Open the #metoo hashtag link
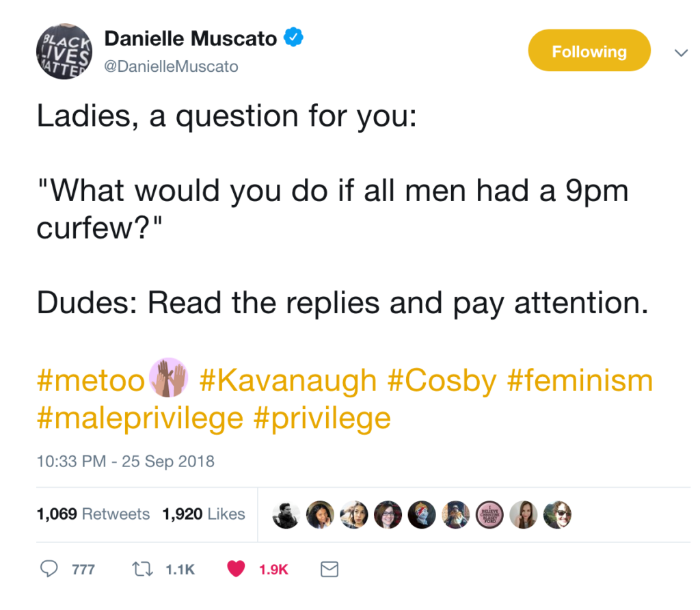700x610 pixels. point(91,381)
